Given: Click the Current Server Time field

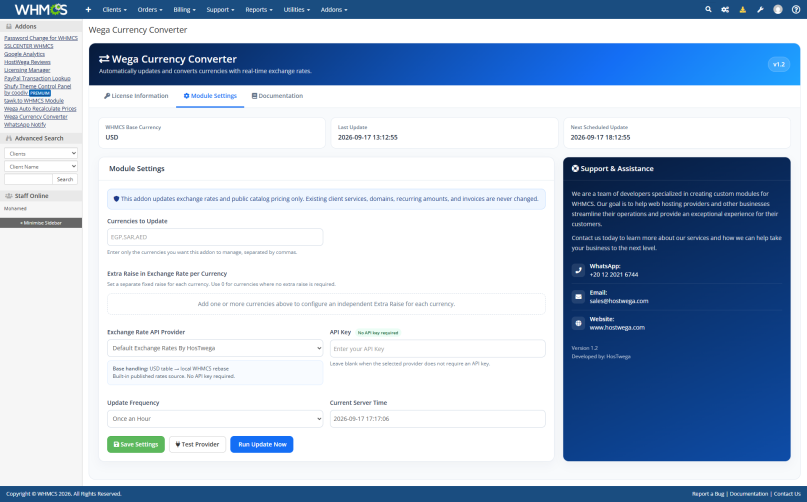Looking at the screenshot, I should click(437, 419).
